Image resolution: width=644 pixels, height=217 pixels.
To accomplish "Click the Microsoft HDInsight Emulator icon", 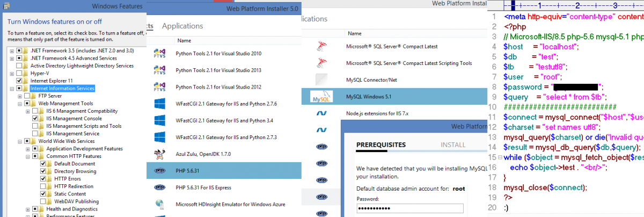I will click(159, 204).
